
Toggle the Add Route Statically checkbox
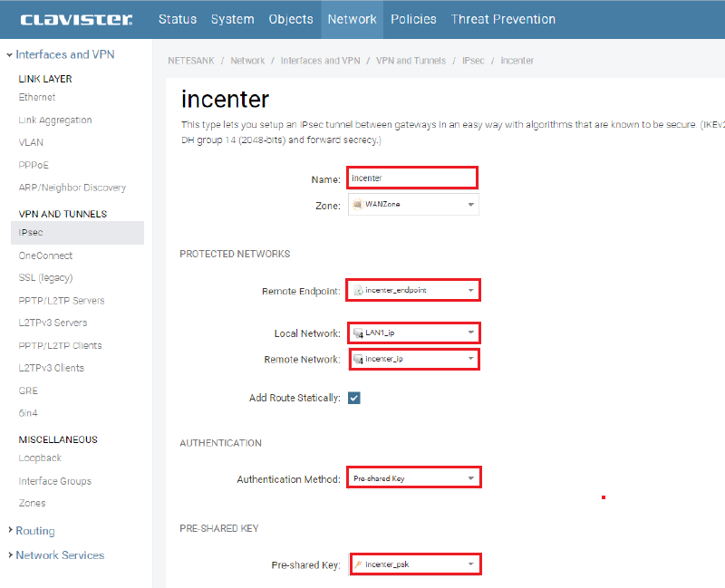354,398
